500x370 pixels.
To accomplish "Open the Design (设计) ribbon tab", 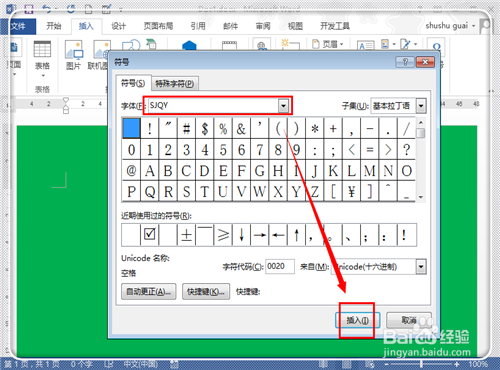I will tap(118, 26).
